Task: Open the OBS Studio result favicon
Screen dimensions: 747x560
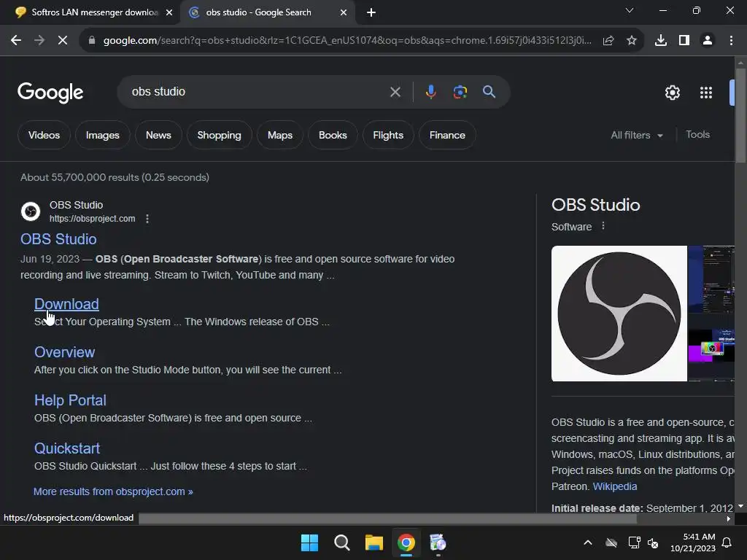Action: pyautogui.click(x=31, y=211)
